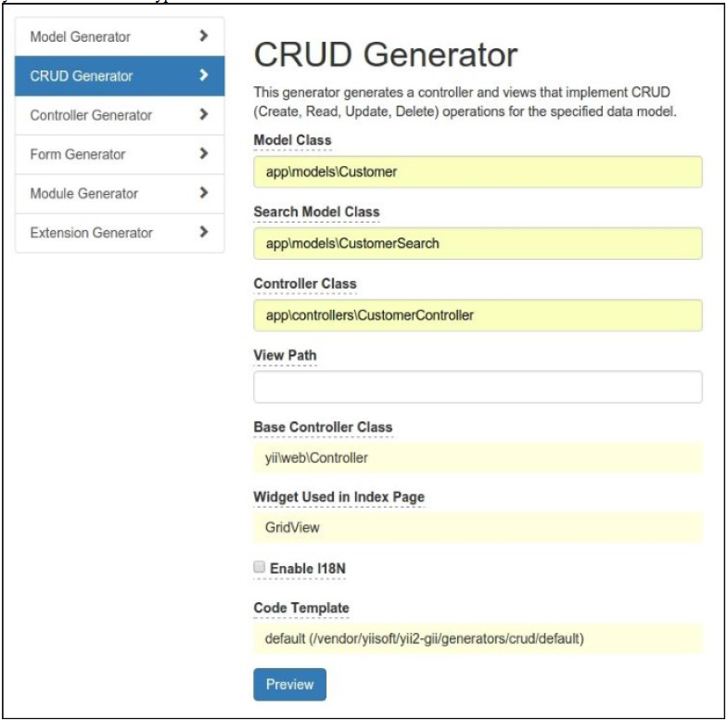This screenshot has width=728, height=721.
Task: Select the Form Generator menu item
Action: (x=120, y=154)
